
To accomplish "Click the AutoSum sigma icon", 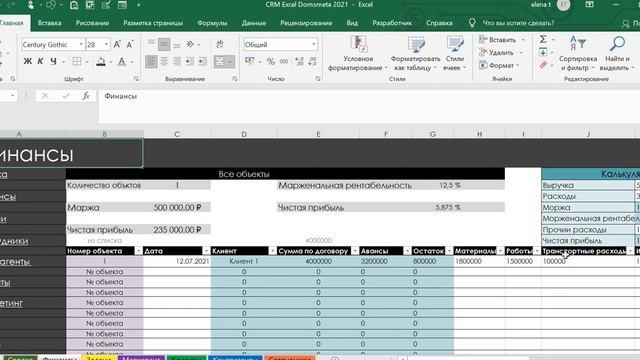I will point(543,39).
